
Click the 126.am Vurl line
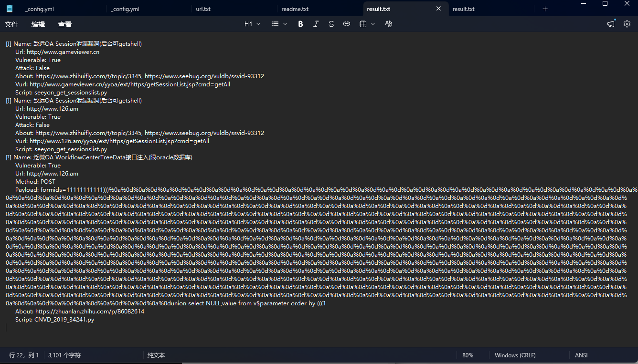click(x=112, y=141)
